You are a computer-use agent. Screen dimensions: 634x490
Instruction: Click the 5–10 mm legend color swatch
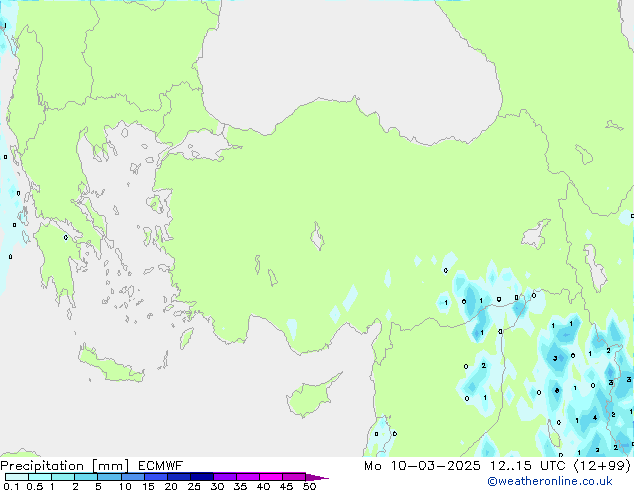point(109,477)
